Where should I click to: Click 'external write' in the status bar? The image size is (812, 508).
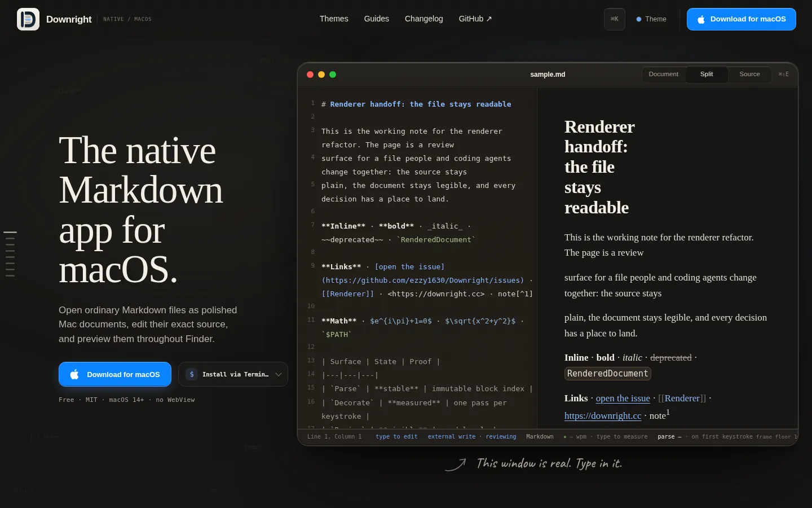click(452, 437)
